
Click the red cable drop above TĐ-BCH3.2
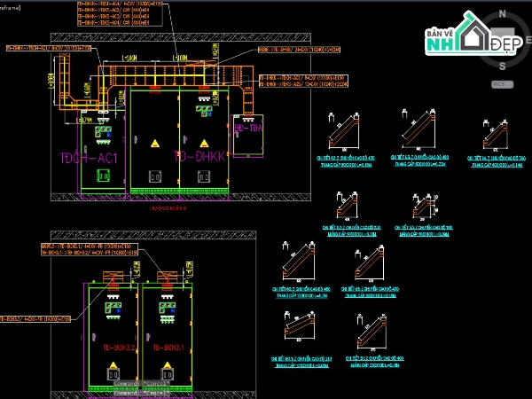pyautogui.click(x=113, y=275)
